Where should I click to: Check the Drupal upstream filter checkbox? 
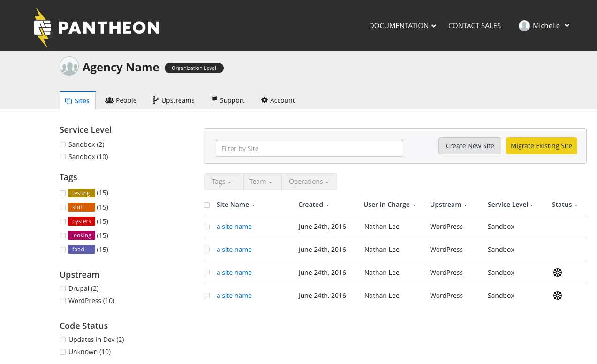click(63, 288)
